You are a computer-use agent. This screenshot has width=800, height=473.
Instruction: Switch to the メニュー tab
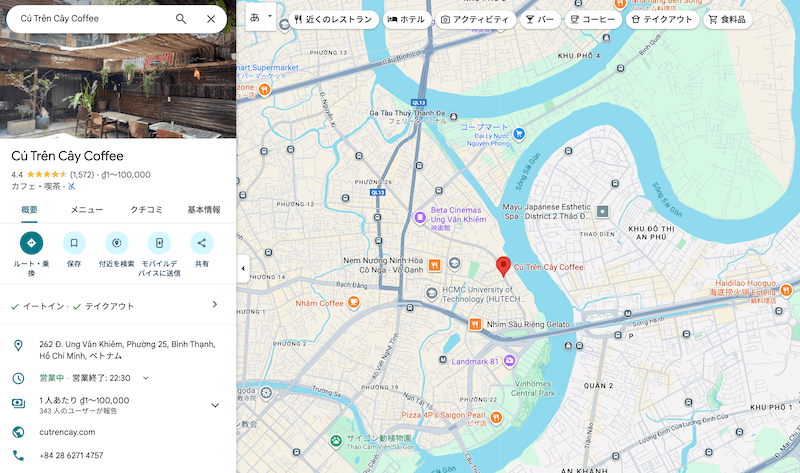point(87,210)
